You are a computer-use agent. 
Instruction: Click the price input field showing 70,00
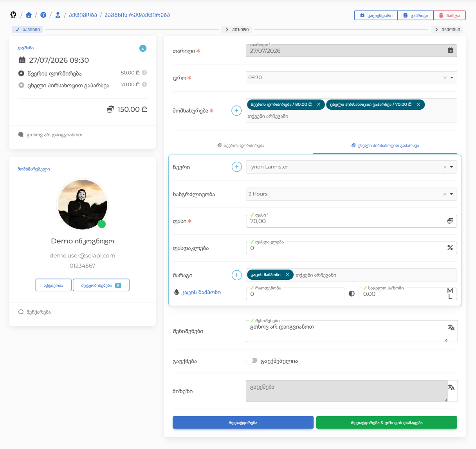[x=346, y=221]
